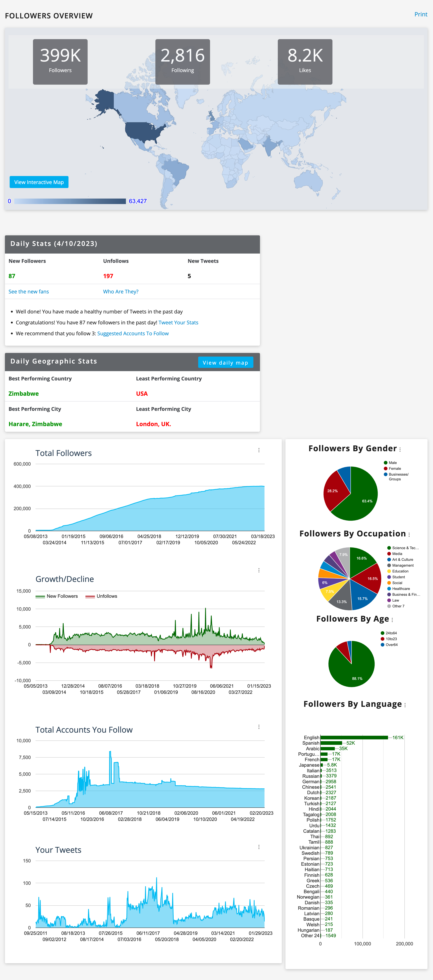Image resolution: width=433 pixels, height=980 pixels.
Task: Open Followers By Gender options menu
Action: pyautogui.click(x=400, y=450)
